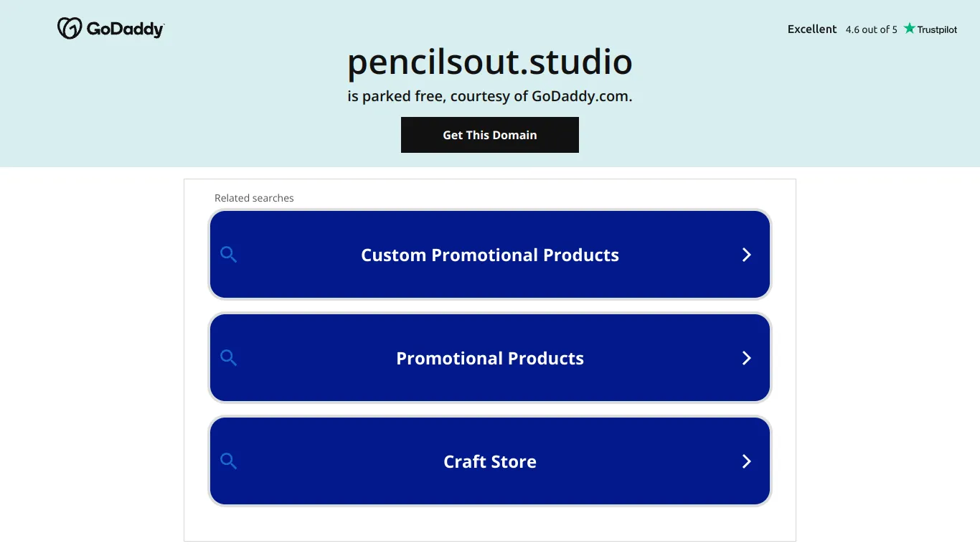
Task: Select the pencilsout.studio domain heading
Action: point(490,63)
